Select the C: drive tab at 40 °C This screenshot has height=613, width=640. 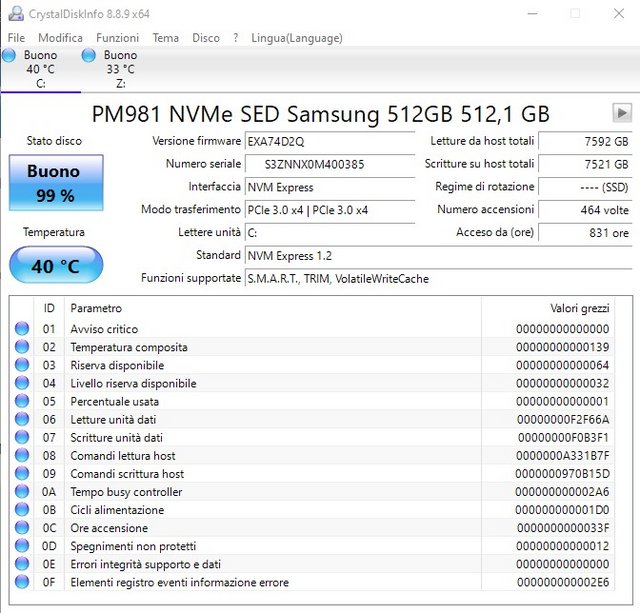pyautogui.click(x=40, y=69)
